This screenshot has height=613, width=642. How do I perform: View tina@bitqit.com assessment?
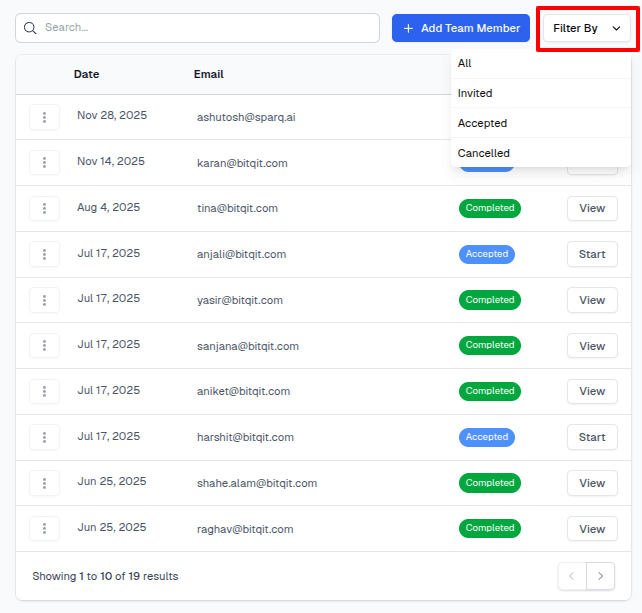tap(592, 208)
